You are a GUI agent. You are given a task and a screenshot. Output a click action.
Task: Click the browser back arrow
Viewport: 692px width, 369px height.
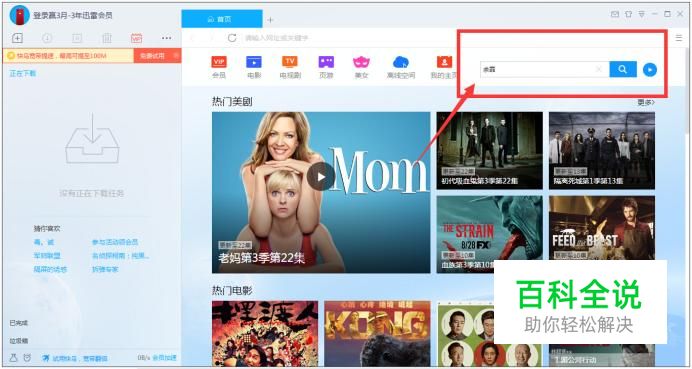coord(192,38)
